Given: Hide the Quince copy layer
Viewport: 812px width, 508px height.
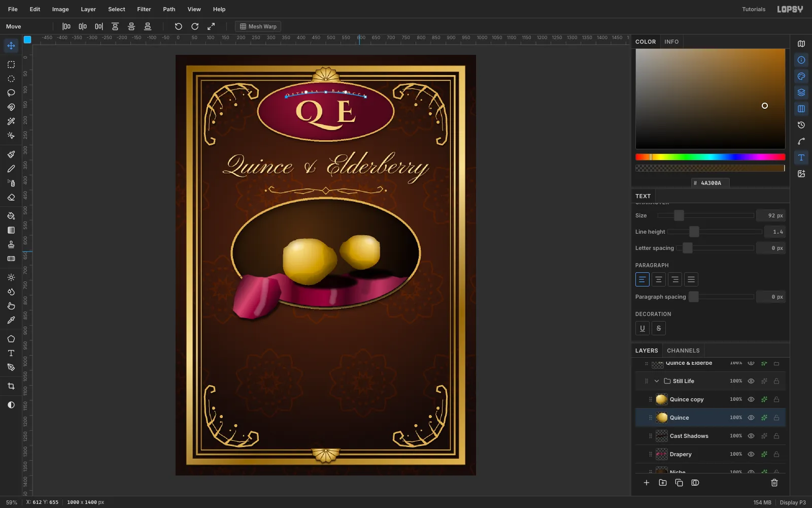Looking at the screenshot, I should pos(751,399).
